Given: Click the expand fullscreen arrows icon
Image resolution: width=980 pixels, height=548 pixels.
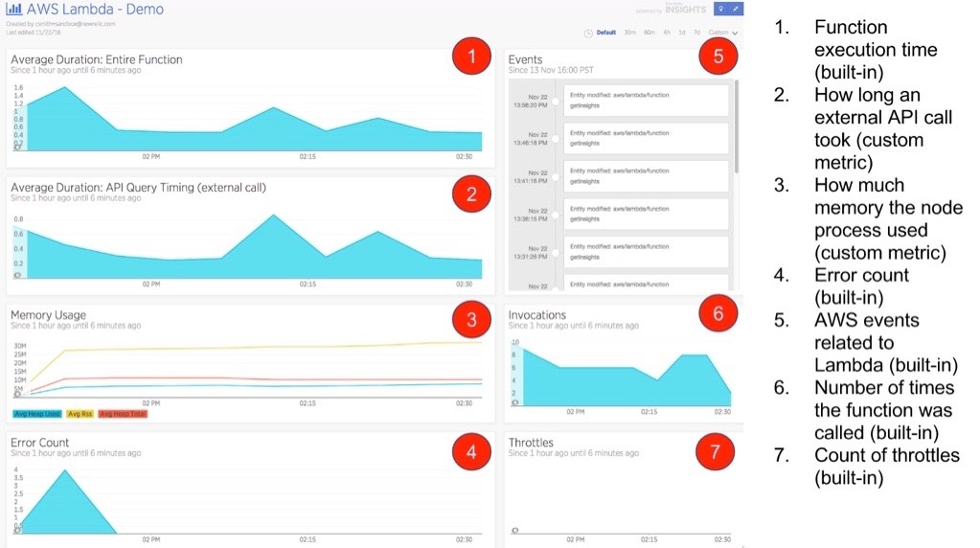Looking at the screenshot, I should [x=736, y=10].
